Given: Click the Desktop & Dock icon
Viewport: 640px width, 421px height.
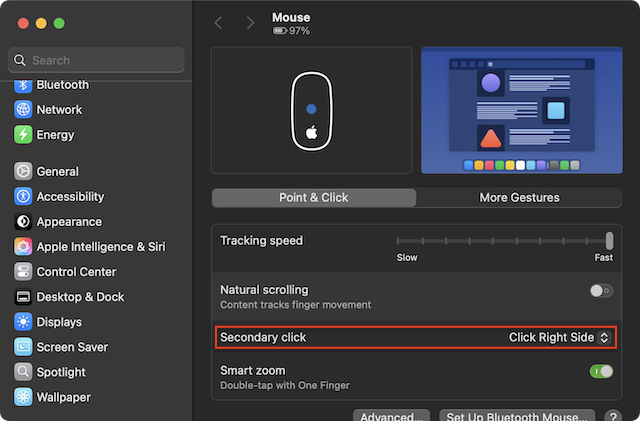Looking at the screenshot, I should (x=23, y=297).
